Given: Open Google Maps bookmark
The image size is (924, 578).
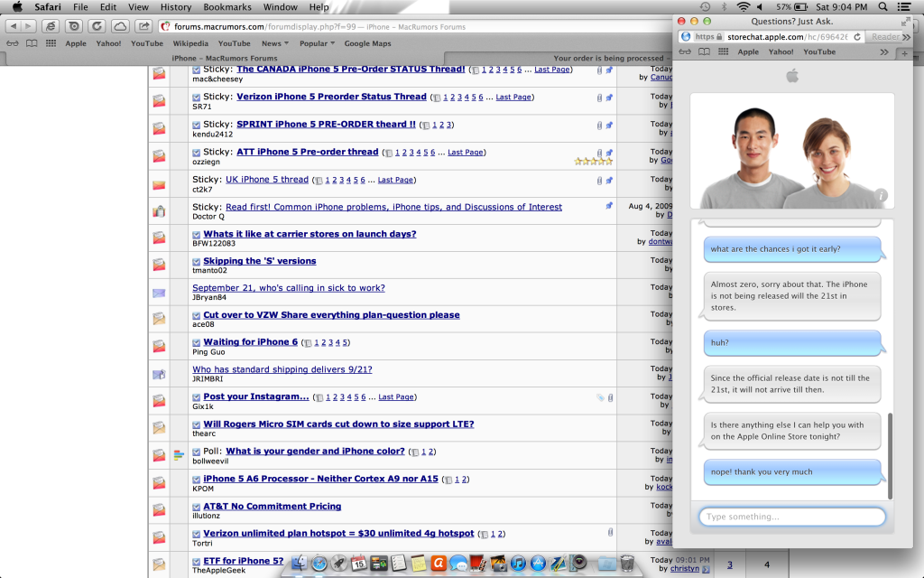Looking at the screenshot, I should (367, 43).
